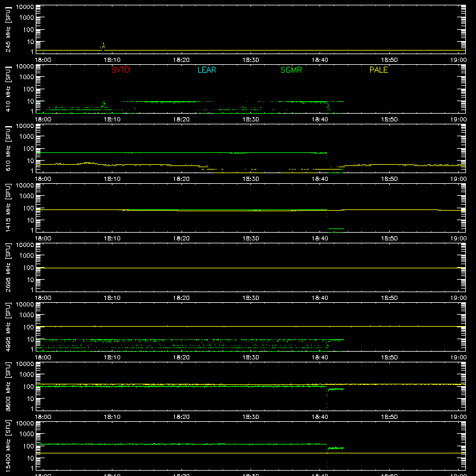
Task: Select the '4995 MHz [SFU]' axis title
Action: coord(8,327)
